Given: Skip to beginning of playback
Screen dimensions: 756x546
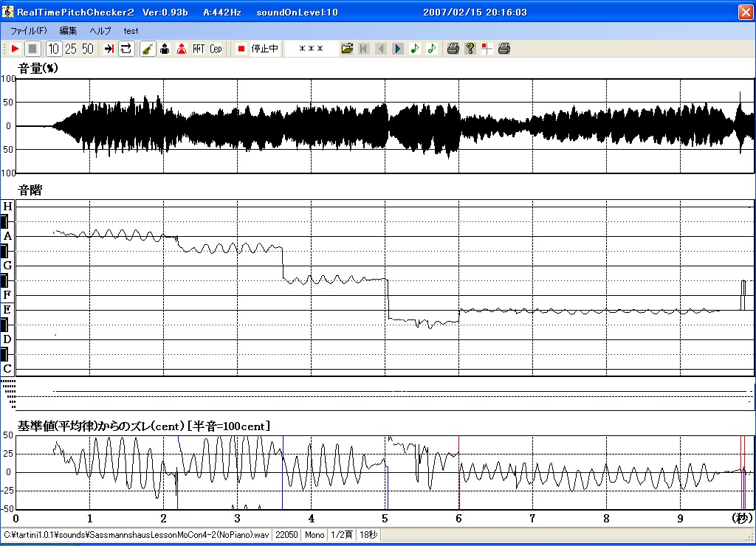Looking at the screenshot, I should click(x=364, y=49).
